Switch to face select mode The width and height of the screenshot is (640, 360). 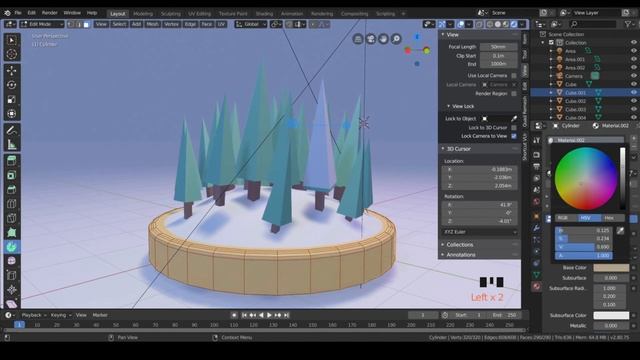pos(86,24)
